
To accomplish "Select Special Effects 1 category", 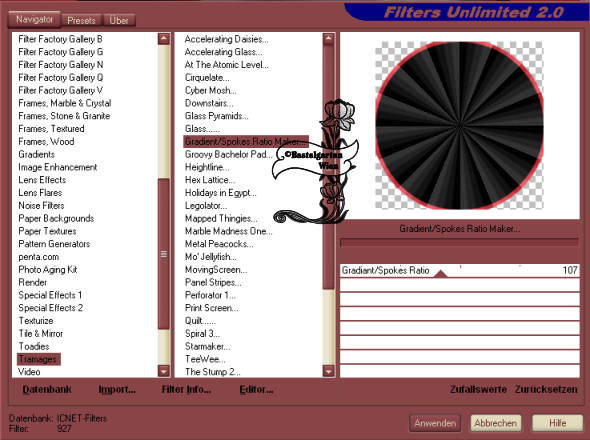I will click(50, 295).
